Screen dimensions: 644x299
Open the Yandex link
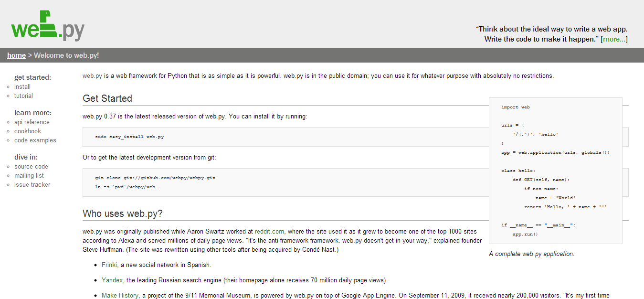click(112, 280)
